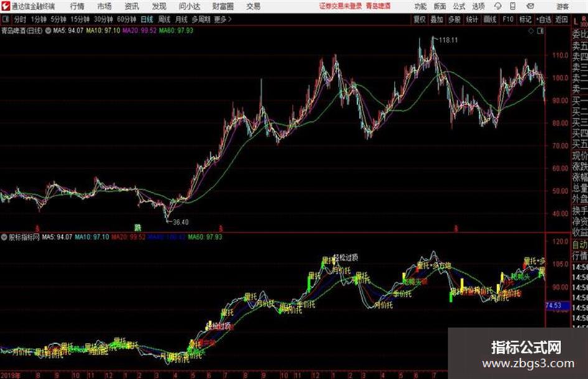Click the 叠加 overlay toolbar button
Image resolution: width=588 pixels, height=379 pixels.
pos(437,19)
